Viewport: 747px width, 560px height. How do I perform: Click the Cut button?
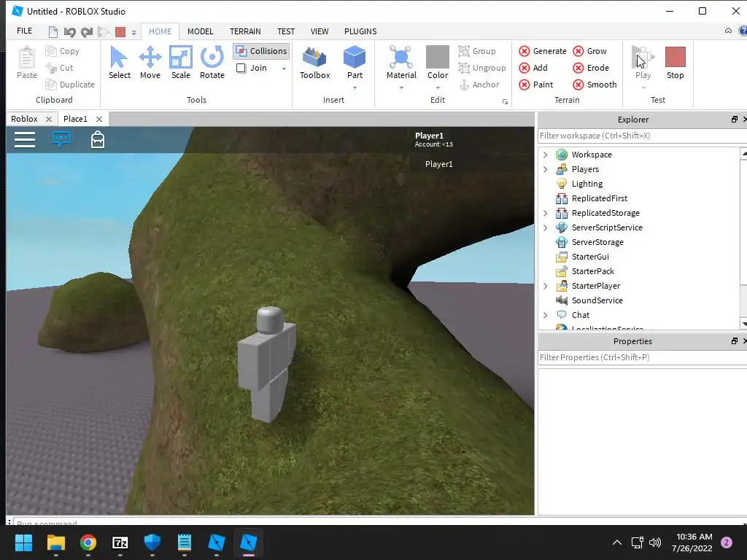[x=60, y=68]
